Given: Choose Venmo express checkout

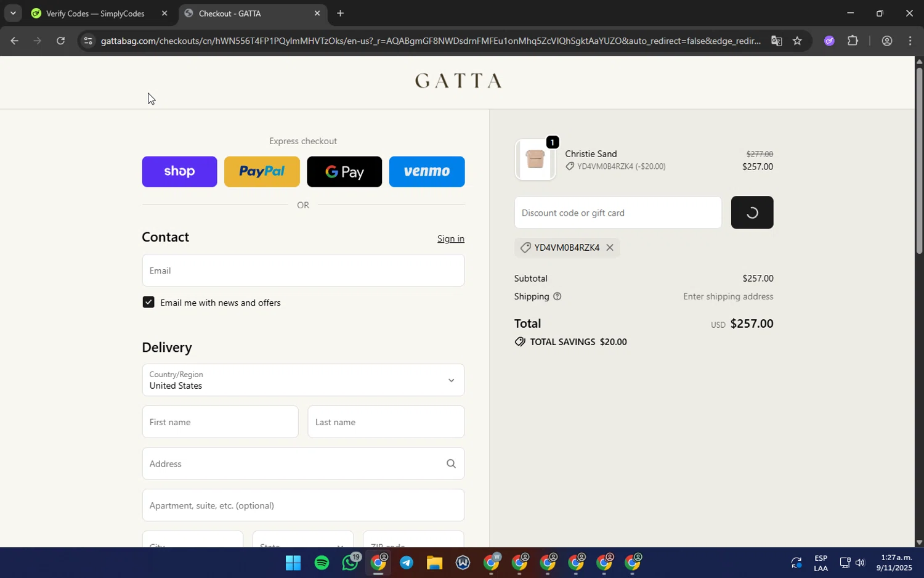Looking at the screenshot, I should tap(427, 172).
